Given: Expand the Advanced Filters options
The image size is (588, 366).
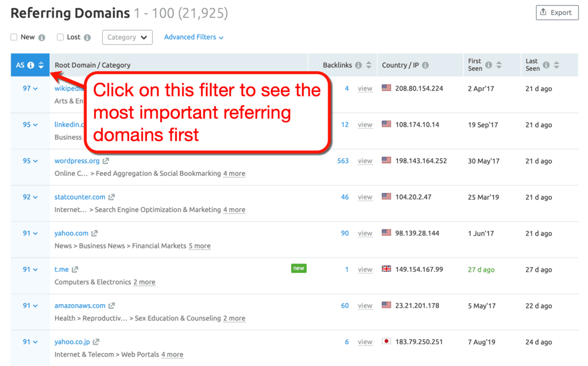Looking at the screenshot, I should [194, 37].
